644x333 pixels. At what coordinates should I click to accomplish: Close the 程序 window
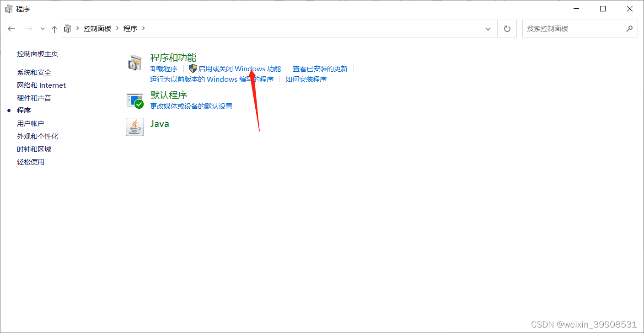(x=630, y=9)
